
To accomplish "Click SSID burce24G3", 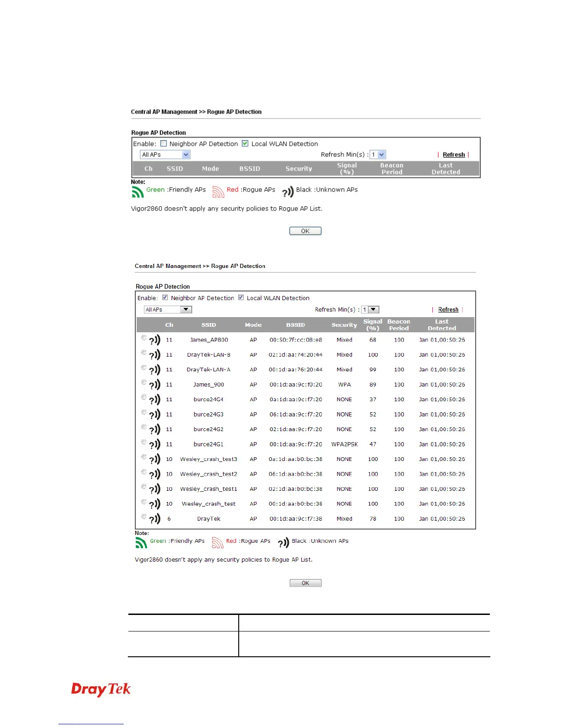I will tap(209, 415).
